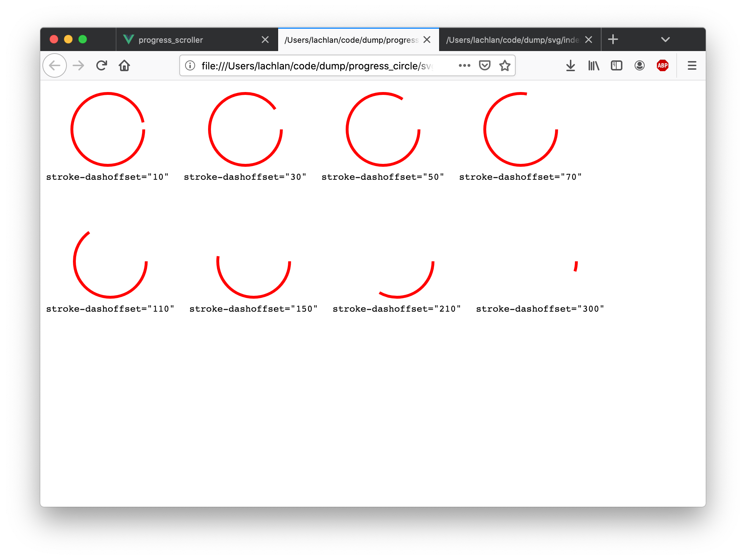Open the downloads panel

[x=570, y=65]
